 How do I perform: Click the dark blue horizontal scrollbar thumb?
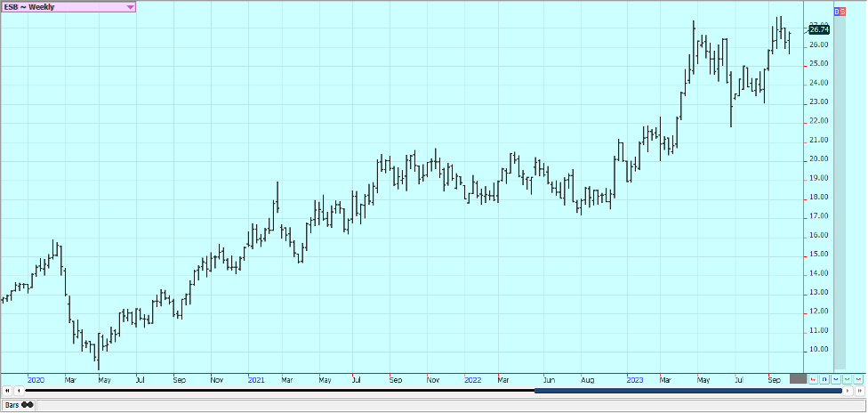(688, 391)
